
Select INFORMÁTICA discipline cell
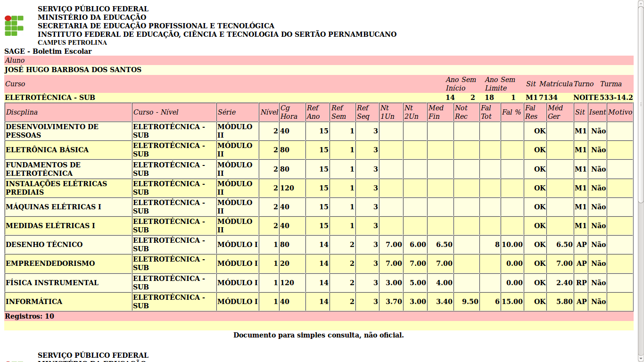click(x=68, y=302)
